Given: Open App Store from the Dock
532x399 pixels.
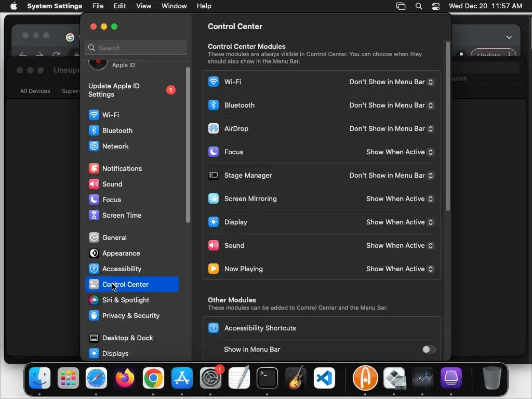Looking at the screenshot, I should pyautogui.click(x=182, y=378).
